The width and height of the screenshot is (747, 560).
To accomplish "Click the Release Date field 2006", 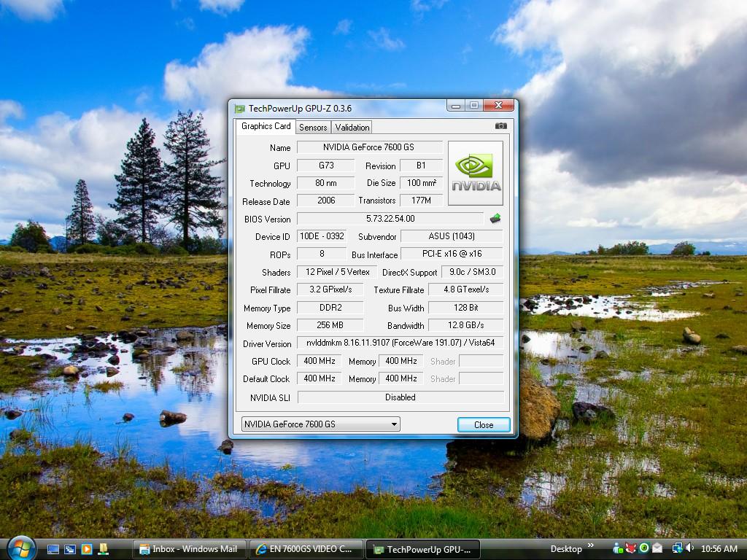I will [x=326, y=201].
